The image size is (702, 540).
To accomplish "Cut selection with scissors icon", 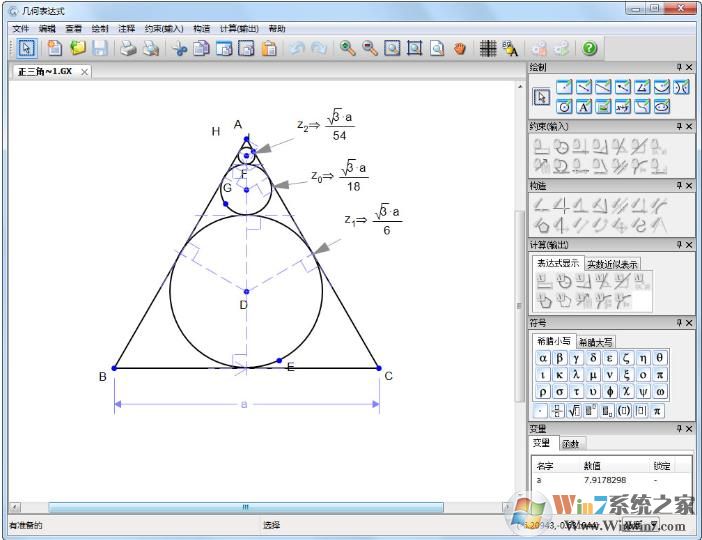I will [180, 48].
